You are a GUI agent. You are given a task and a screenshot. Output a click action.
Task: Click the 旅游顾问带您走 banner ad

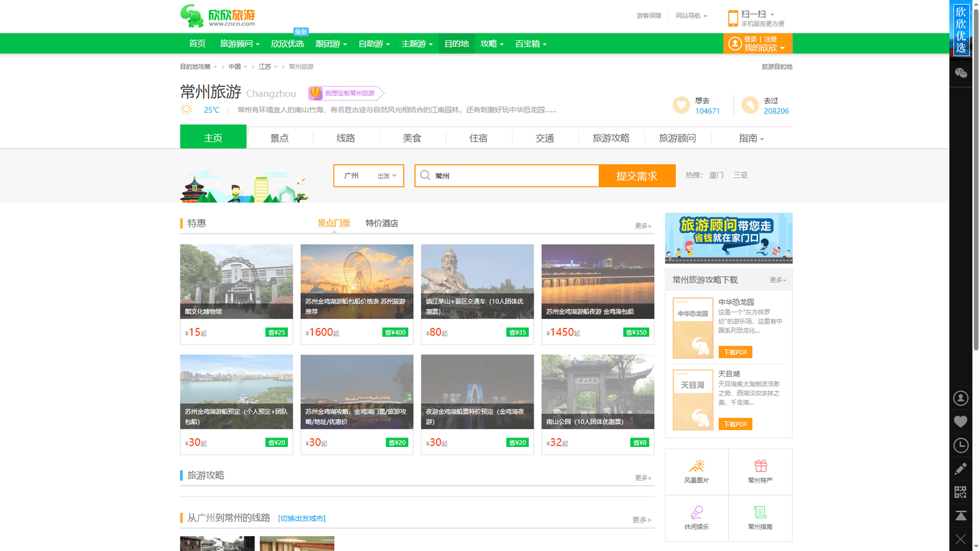click(728, 238)
